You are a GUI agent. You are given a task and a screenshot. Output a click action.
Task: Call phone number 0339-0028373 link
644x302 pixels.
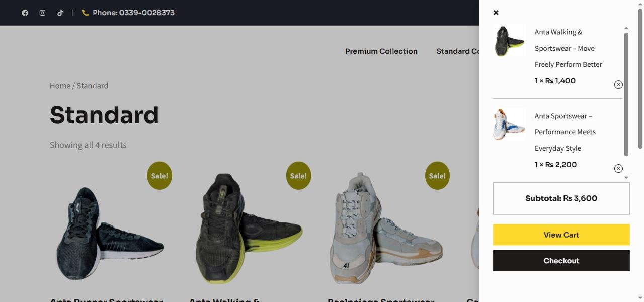click(133, 13)
